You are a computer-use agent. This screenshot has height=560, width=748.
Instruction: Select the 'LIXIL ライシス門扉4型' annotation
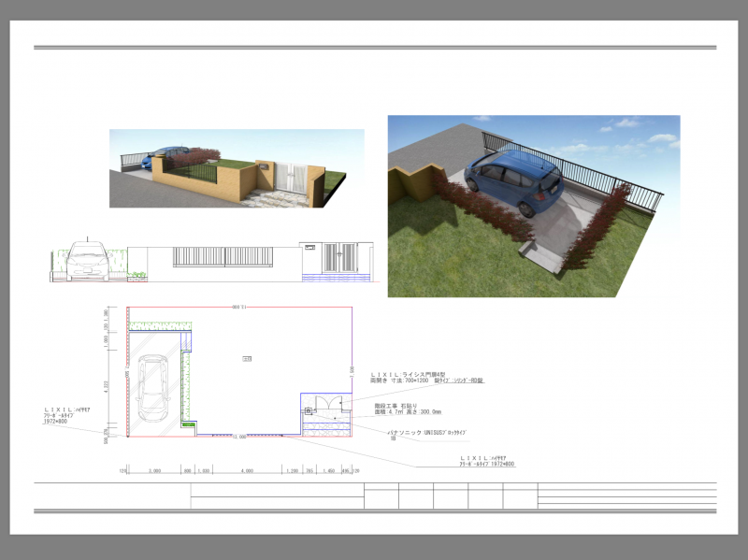[x=427, y=378]
